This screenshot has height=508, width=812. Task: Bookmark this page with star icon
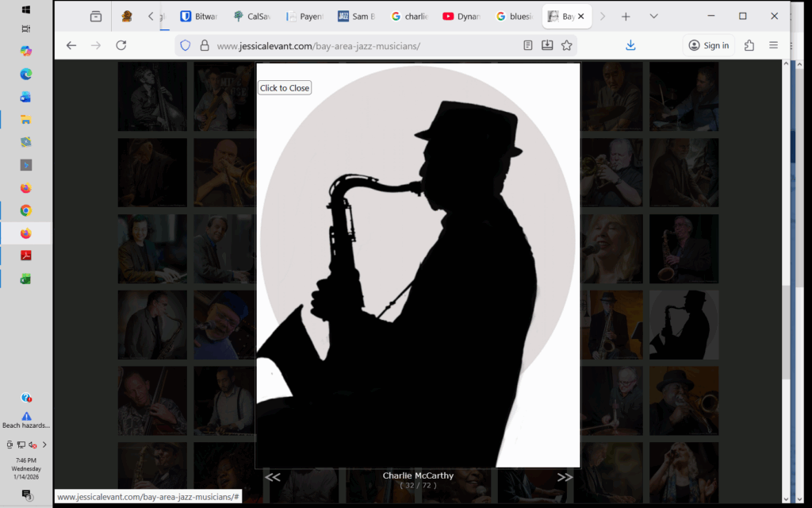[x=567, y=45]
